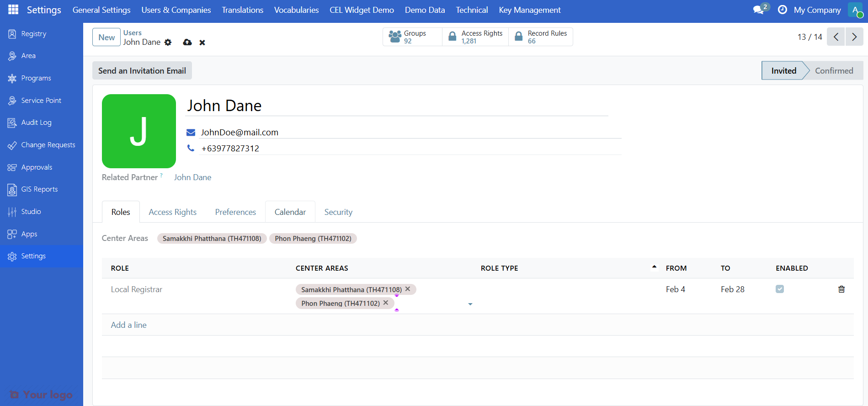Open the apps grid menu icon

tap(13, 10)
